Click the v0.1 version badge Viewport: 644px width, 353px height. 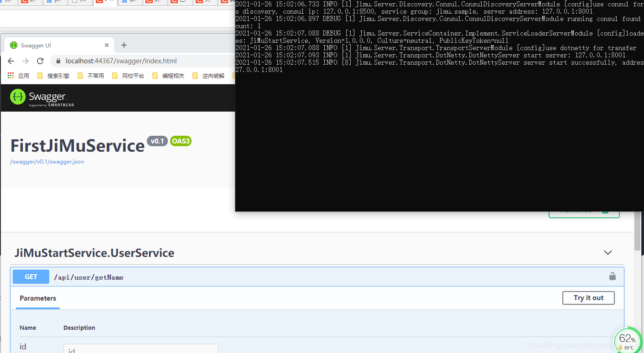(157, 141)
